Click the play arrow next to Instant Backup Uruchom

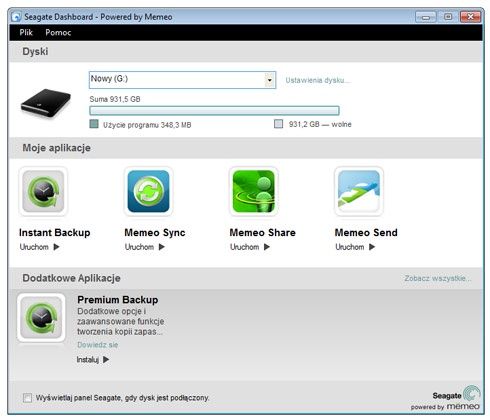(x=56, y=247)
